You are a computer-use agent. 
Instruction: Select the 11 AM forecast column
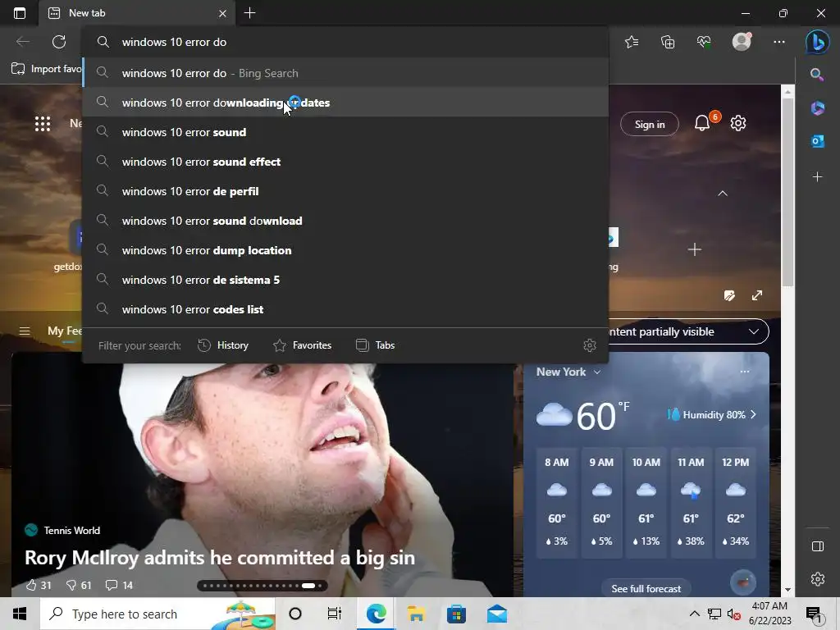click(691, 503)
